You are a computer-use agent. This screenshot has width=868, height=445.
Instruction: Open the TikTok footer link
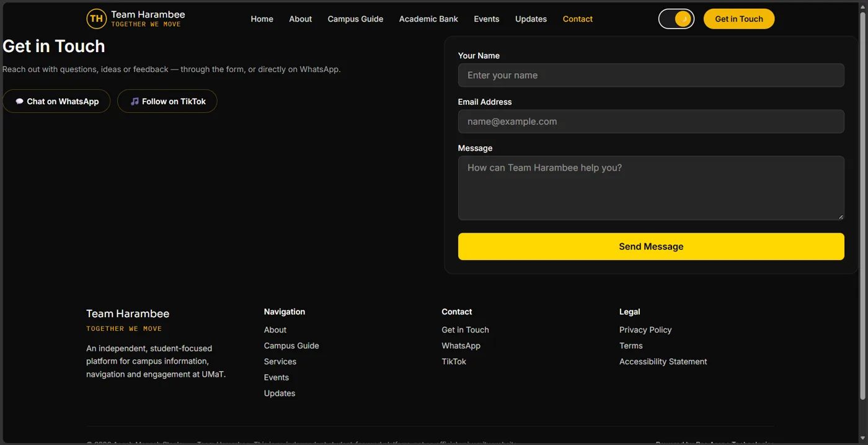click(x=454, y=361)
